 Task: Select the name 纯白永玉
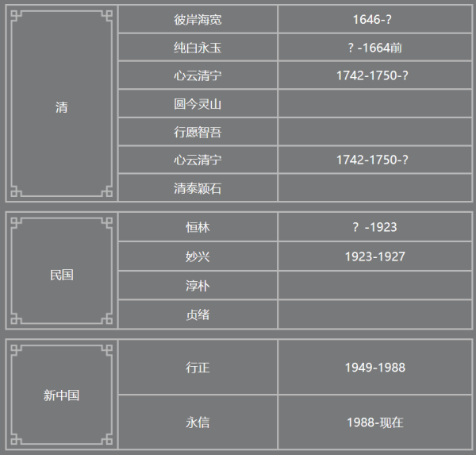[x=198, y=48]
